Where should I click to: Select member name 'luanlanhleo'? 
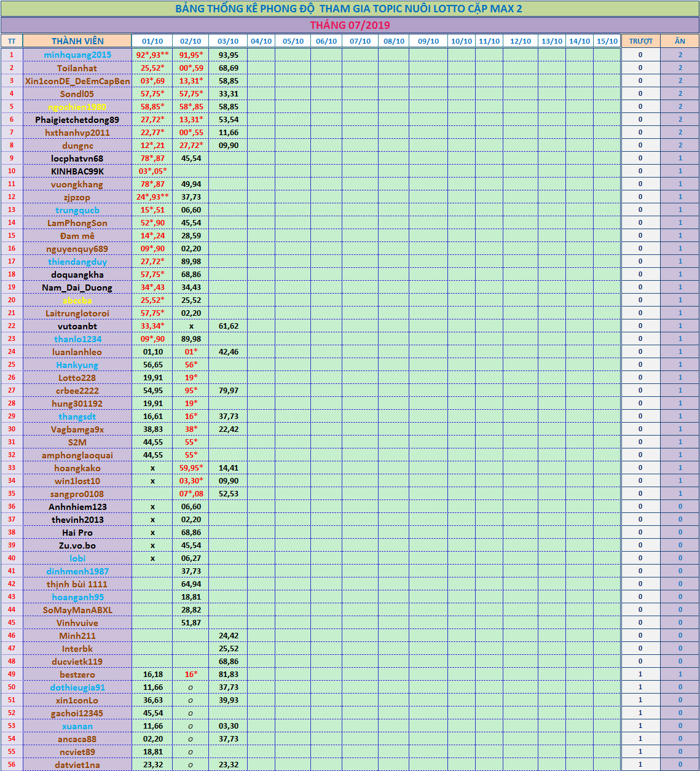click(x=77, y=351)
